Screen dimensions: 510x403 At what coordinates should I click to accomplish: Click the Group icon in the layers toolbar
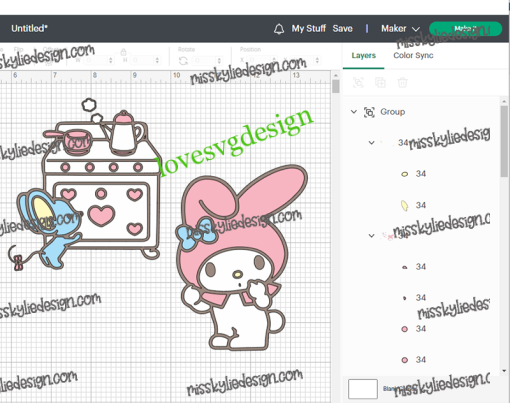pos(358,82)
